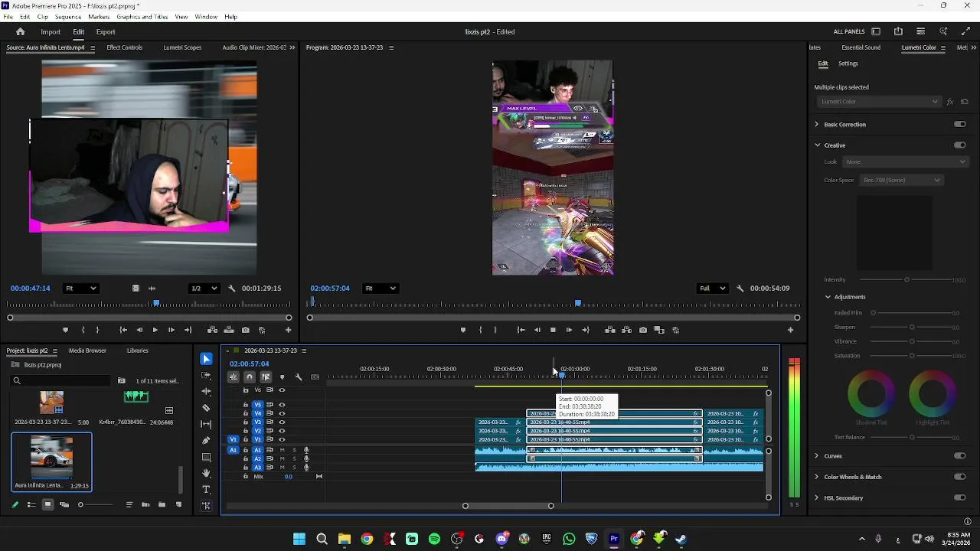The image size is (980, 551).
Task: Toggle the Creative section effect switch
Action: pyautogui.click(x=959, y=145)
